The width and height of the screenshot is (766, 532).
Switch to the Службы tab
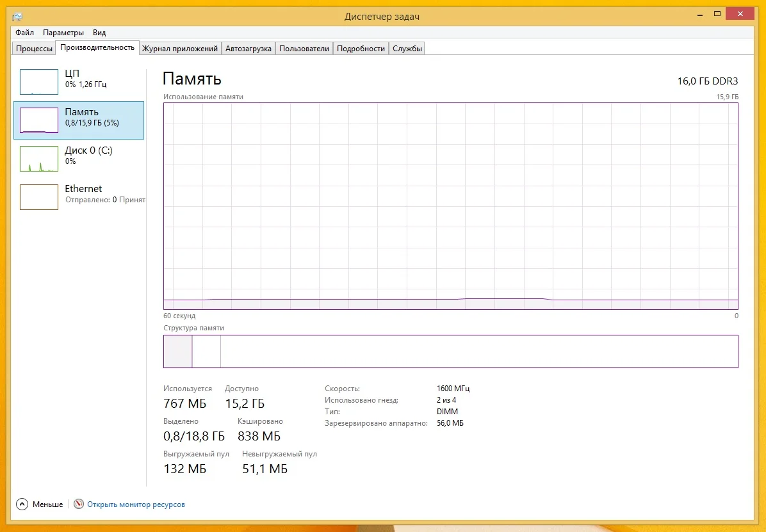[x=407, y=48]
